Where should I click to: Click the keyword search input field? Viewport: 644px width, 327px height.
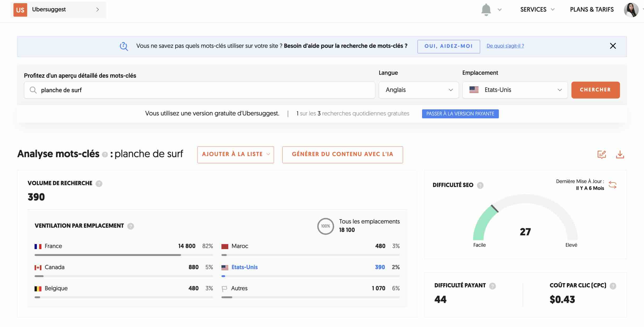199,90
